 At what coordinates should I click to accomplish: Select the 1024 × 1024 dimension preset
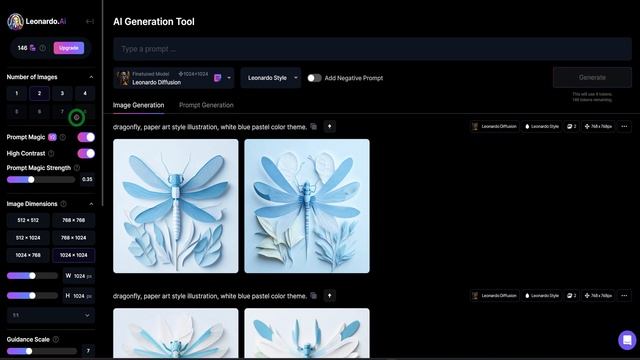[73, 255]
